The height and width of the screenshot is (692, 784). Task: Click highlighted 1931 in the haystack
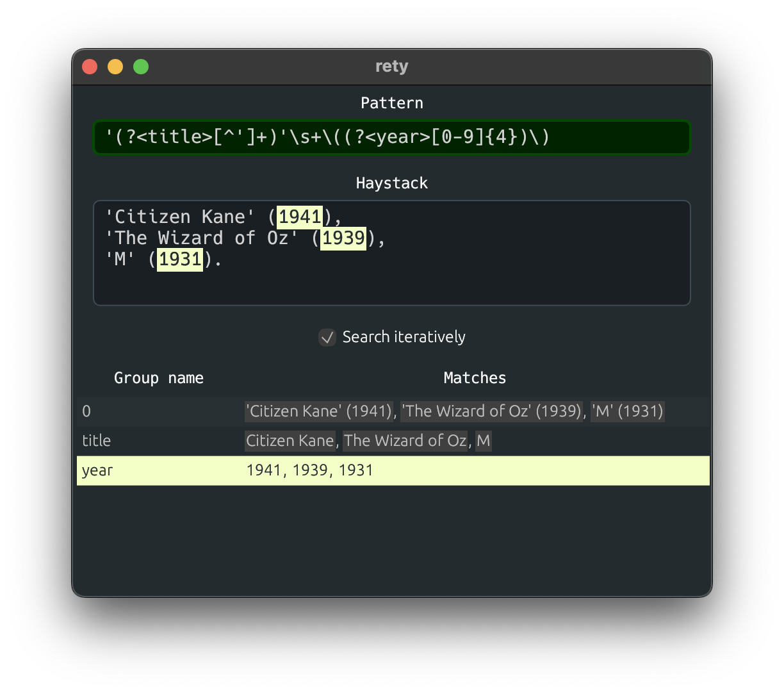click(180, 259)
